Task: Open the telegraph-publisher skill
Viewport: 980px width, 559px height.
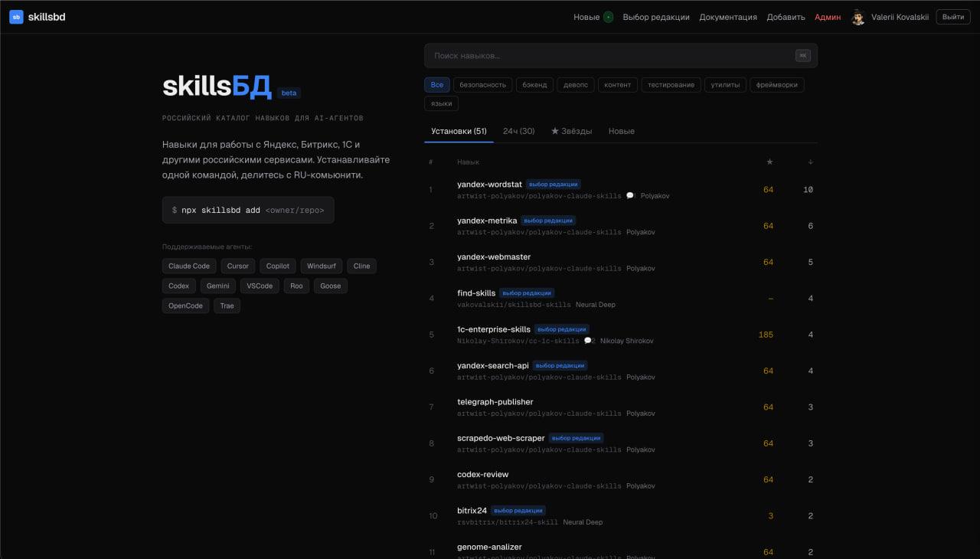Action: 495,402
